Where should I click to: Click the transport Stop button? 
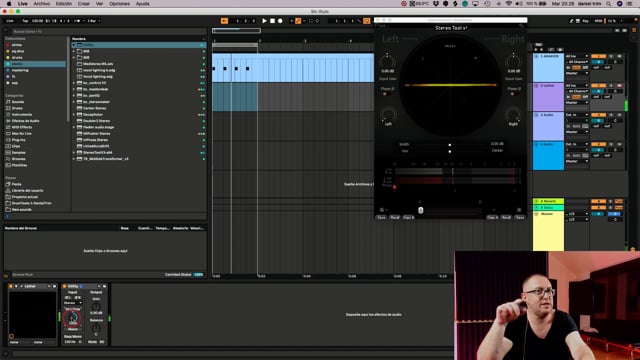pyautogui.click(x=272, y=21)
